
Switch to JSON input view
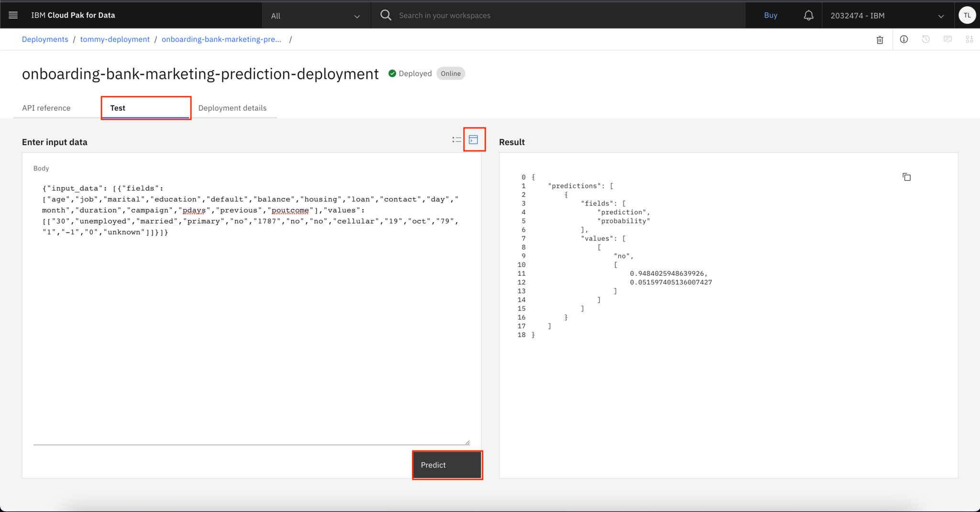[474, 140]
